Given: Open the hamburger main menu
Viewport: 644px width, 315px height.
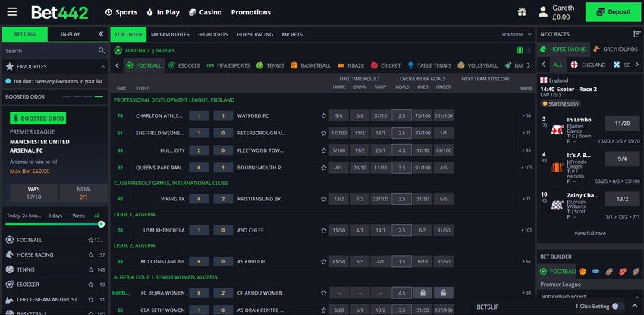Looking at the screenshot, I should tap(12, 12).
